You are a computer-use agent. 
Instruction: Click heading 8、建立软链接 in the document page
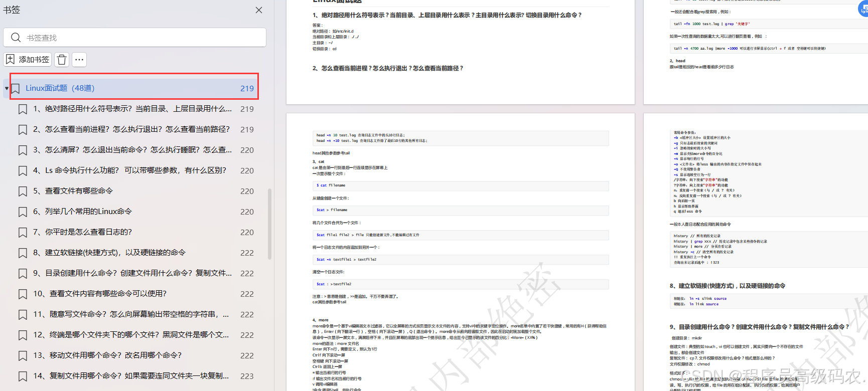[727, 286]
